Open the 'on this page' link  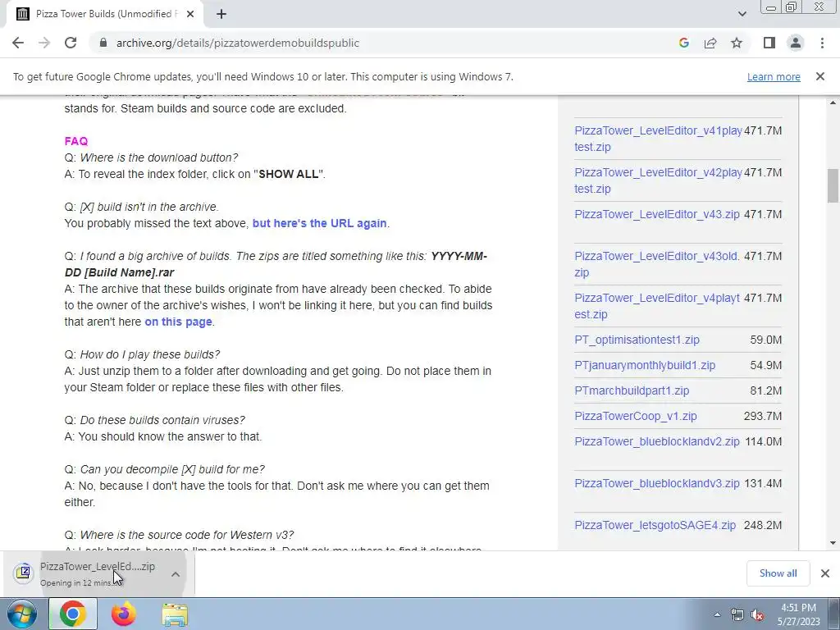click(178, 322)
